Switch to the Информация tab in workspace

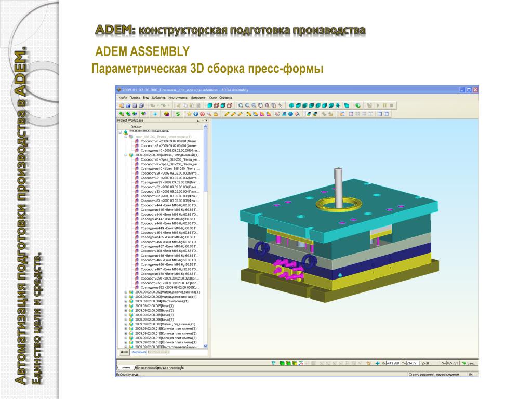(139, 352)
